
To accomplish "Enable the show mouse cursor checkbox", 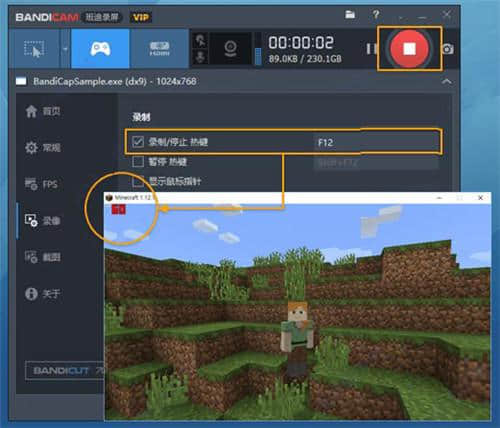I will pyautogui.click(x=138, y=182).
